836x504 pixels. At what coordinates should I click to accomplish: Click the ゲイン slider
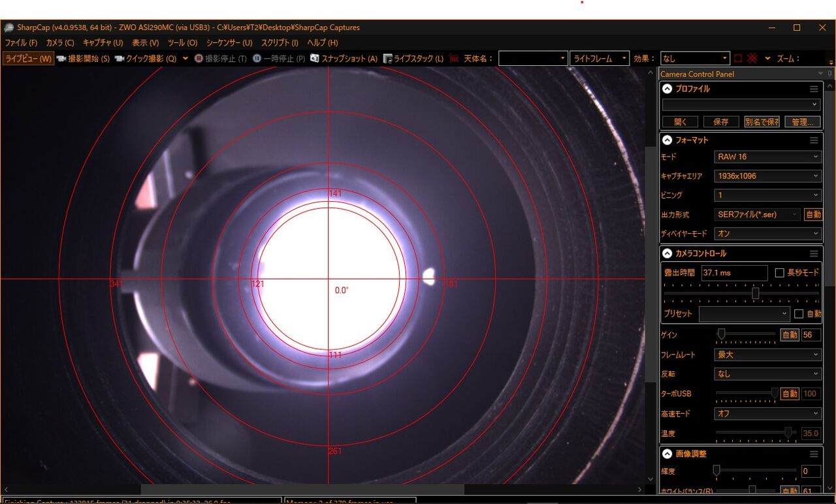(x=746, y=335)
